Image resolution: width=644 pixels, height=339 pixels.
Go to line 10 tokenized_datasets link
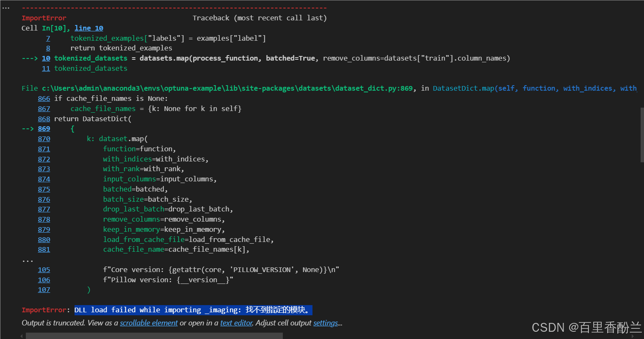[46, 58]
